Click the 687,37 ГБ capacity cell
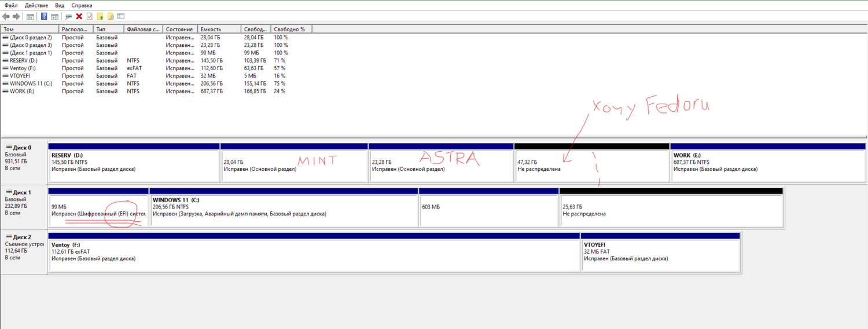 pos(212,91)
